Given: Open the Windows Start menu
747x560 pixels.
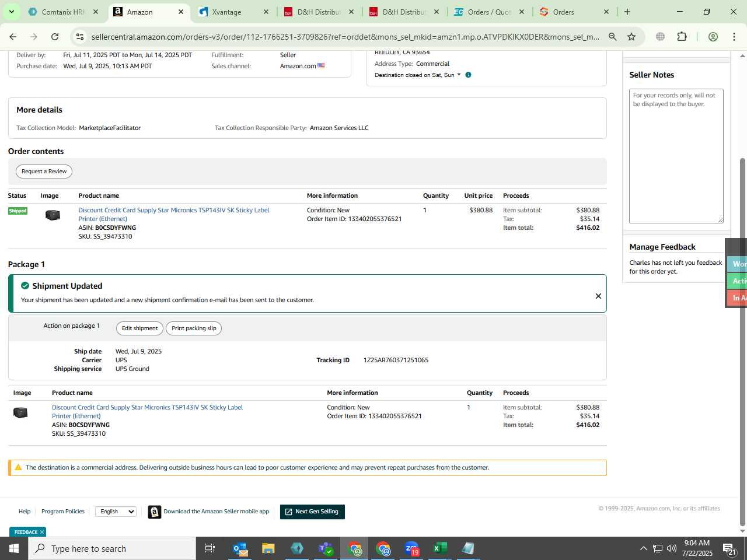Looking at the screenshot, I should click(x=14, y=548).
